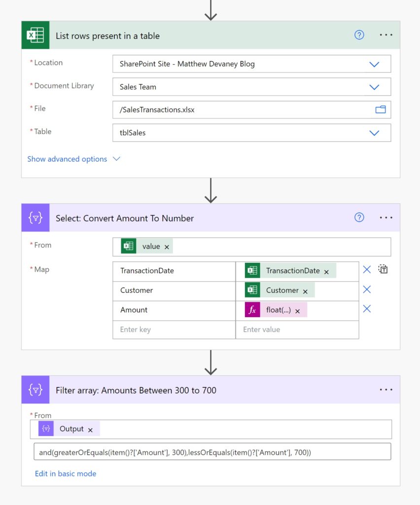Expand the Location dropdown
This screenshot has width=420, height=505.
point(374,64)
